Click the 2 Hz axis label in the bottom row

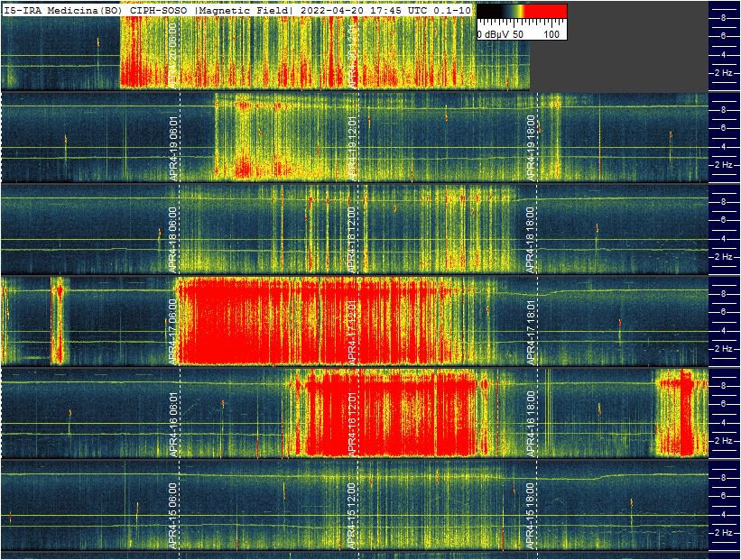coord(722,533)
